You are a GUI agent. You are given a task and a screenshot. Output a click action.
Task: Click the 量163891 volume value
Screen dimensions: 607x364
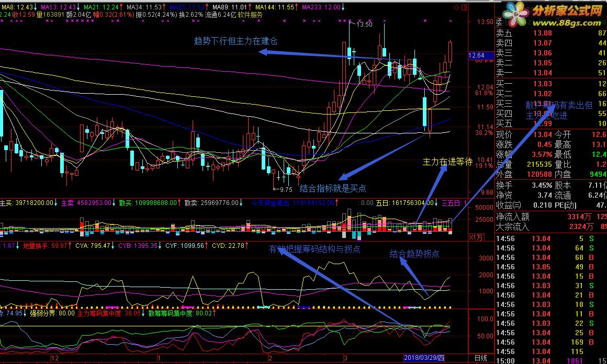[x=50, y=15]
